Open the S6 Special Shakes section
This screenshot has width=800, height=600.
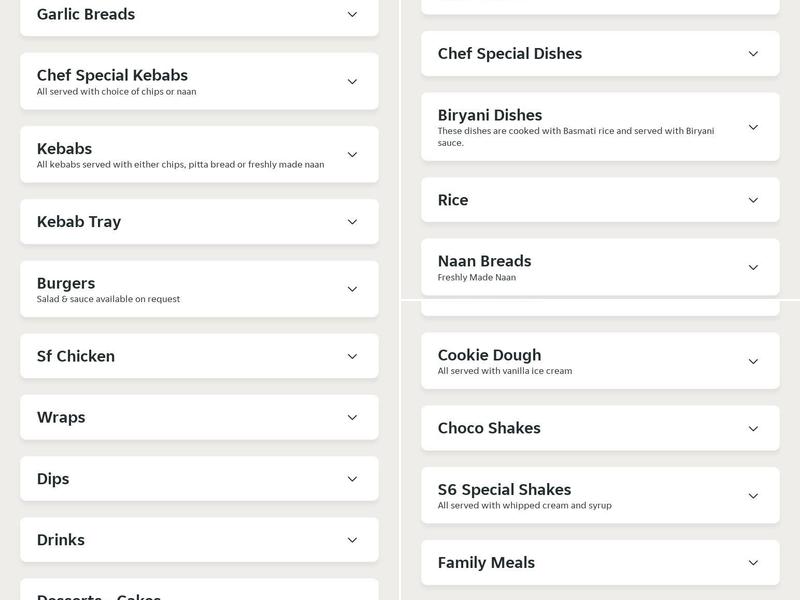(752, 495)
